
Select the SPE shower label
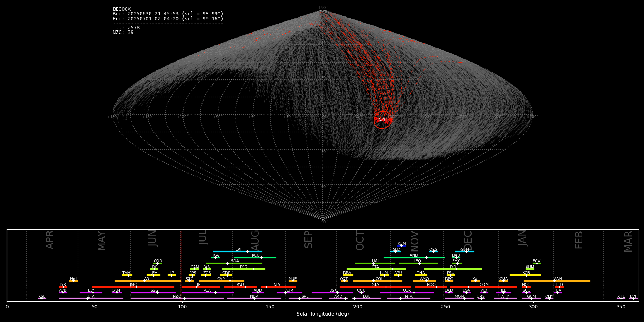(x=305, y=297)
